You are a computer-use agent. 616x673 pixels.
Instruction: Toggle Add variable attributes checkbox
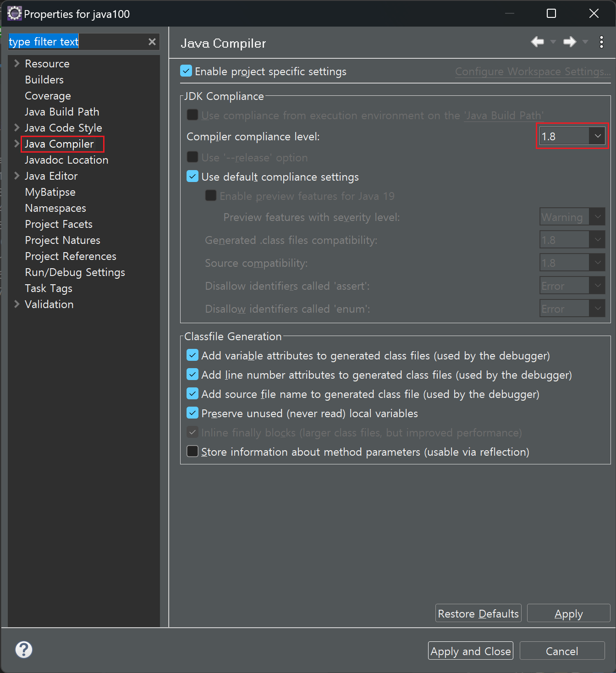click(x=192, y=355)
